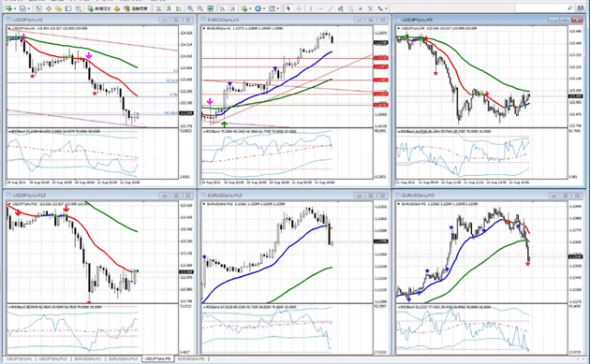The image size is (590, 364).
Task: Select the active USDJPYpro,M5 bottom tab
Action: pos(158,358)
